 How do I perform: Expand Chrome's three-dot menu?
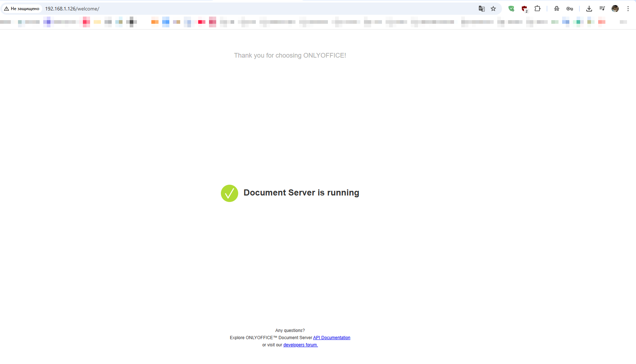(x=628, y=9)
